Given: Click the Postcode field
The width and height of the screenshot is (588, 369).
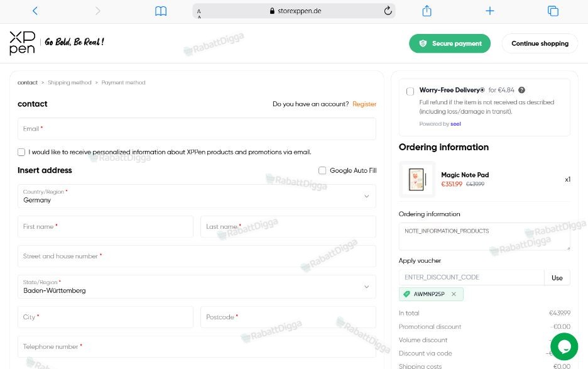Looking at the screenshot, I should 288,317.
